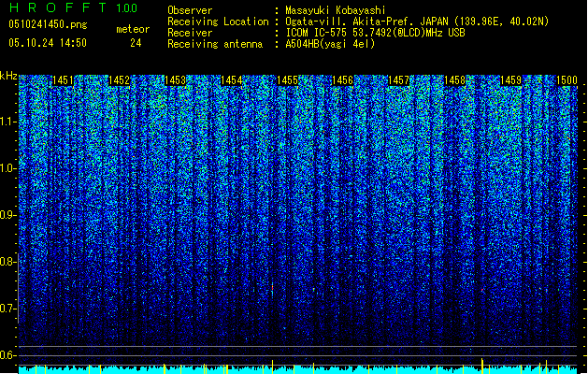Image resolution: width=588 pixels, height=374 pixels.
Task: Click the cyan signal level strip at bottom
Action: pos(298,369)
